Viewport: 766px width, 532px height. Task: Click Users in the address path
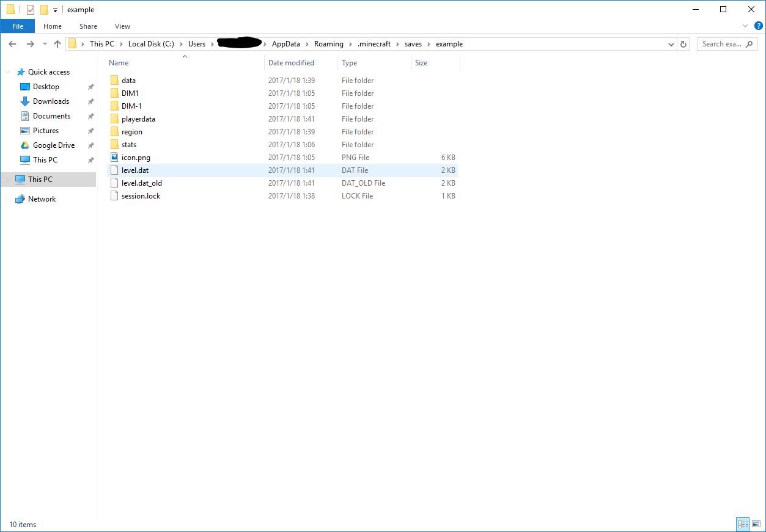coord(197,44)
